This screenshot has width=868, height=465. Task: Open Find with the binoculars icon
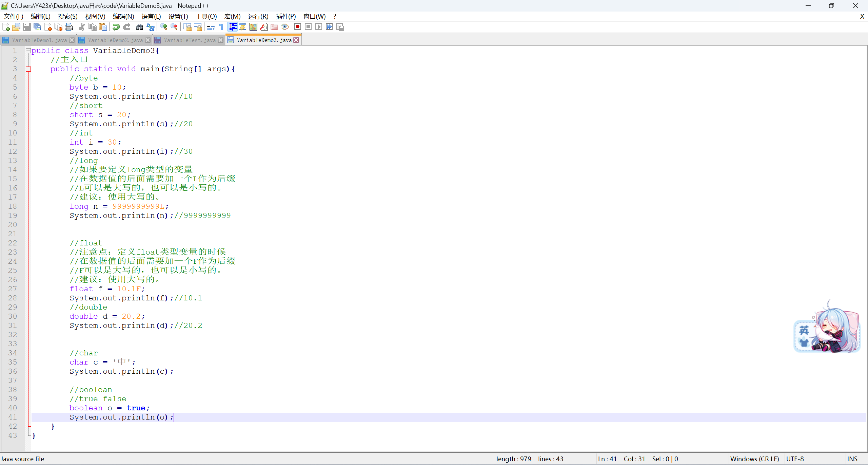[139, 27]
